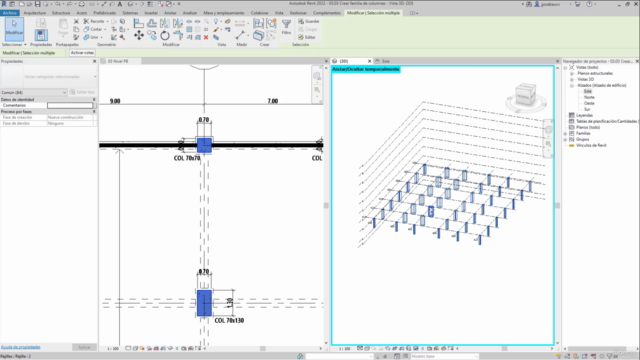Select Leyendas in the project browser

tap(584, 116)
